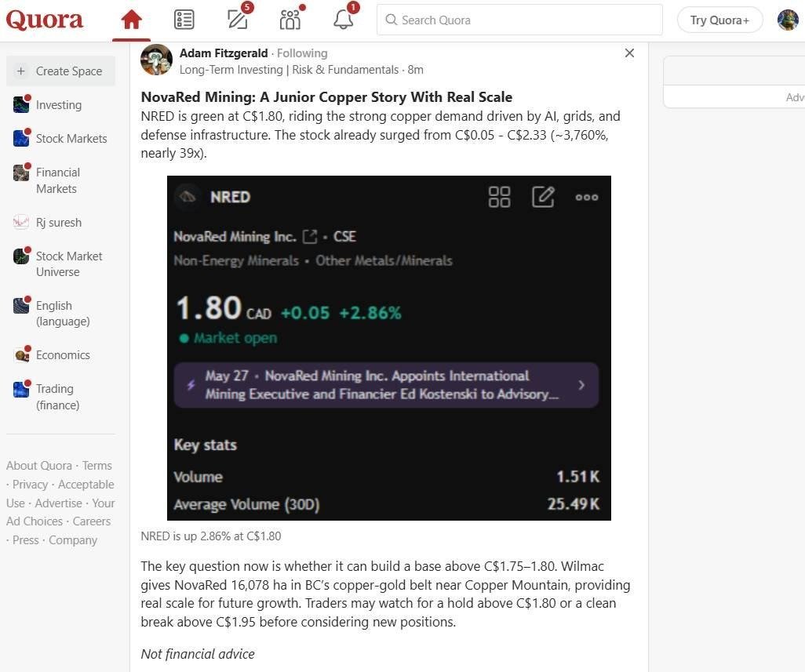
Task: Click the Try Quora+ button
Action: (719, 20)
